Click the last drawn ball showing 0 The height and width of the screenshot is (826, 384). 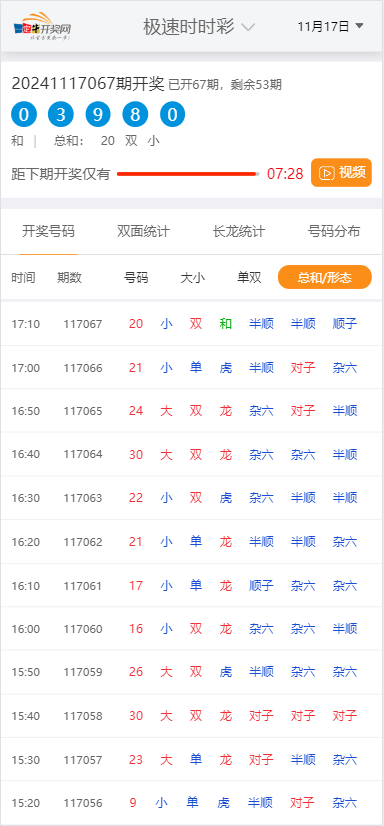click(172, 114)
